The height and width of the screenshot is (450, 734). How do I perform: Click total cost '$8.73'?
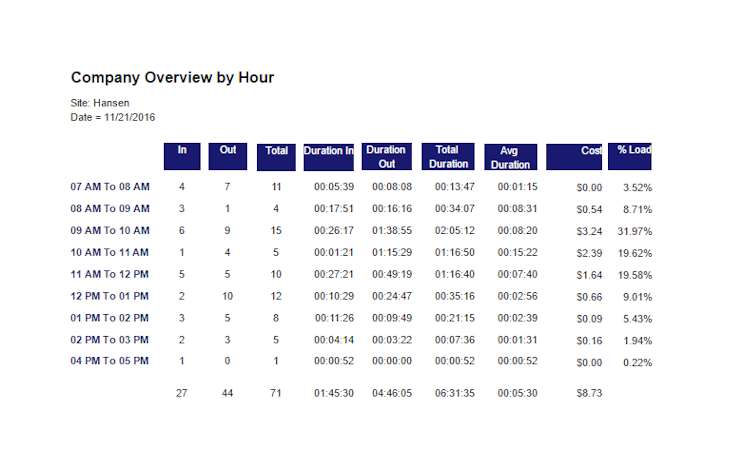click(589, 393)
